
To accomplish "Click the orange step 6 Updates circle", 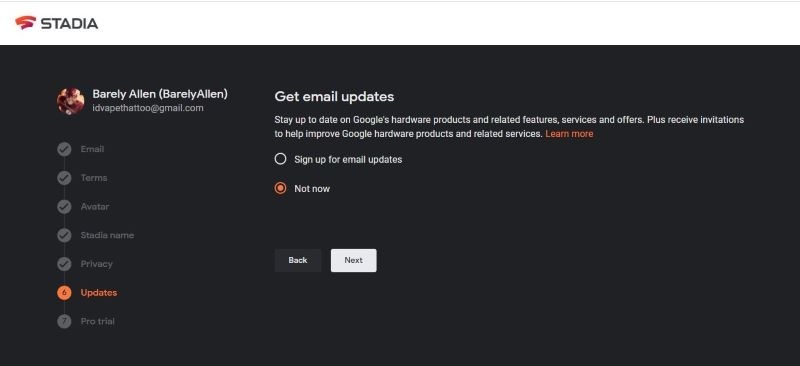I will tap(64, 292).
